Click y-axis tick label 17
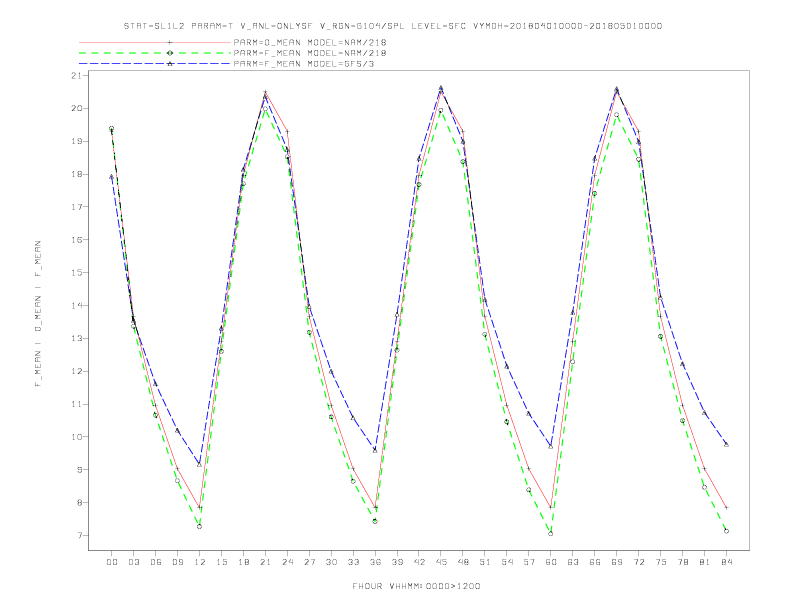 (x=77, y=207)
